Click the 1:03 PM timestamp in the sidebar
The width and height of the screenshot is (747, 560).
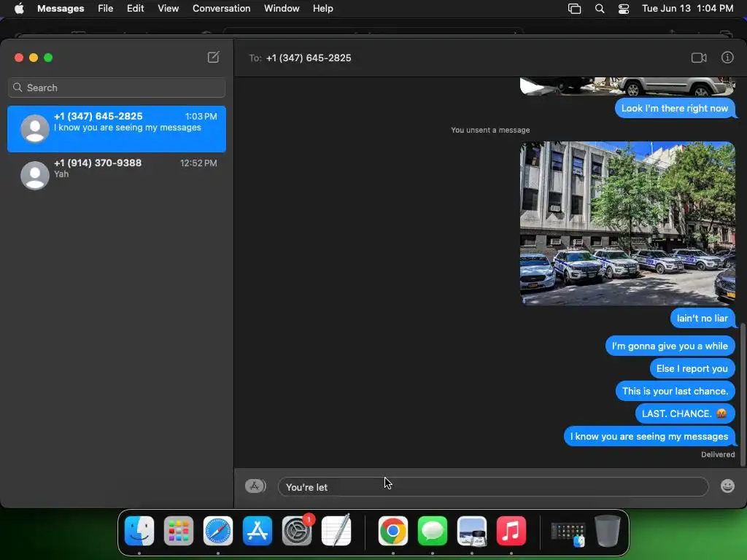(201, 116)
